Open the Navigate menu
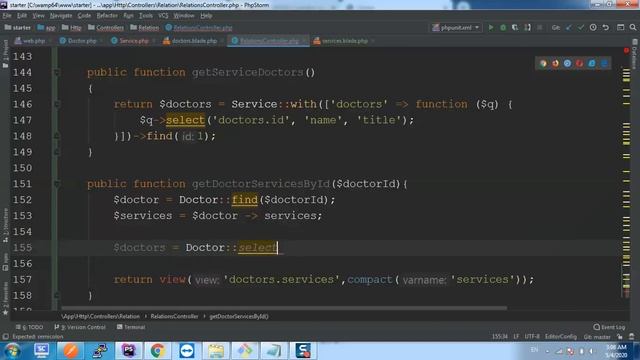 [x=61, y=16]
